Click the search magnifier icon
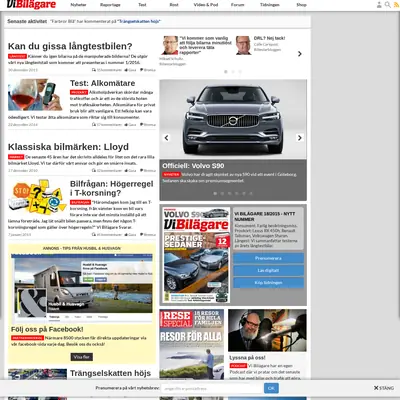Viewport: 400px width, 400px height. click(x=387, y=5)
